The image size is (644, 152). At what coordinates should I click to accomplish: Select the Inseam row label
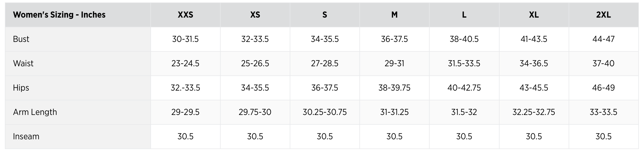pos(26,136)
